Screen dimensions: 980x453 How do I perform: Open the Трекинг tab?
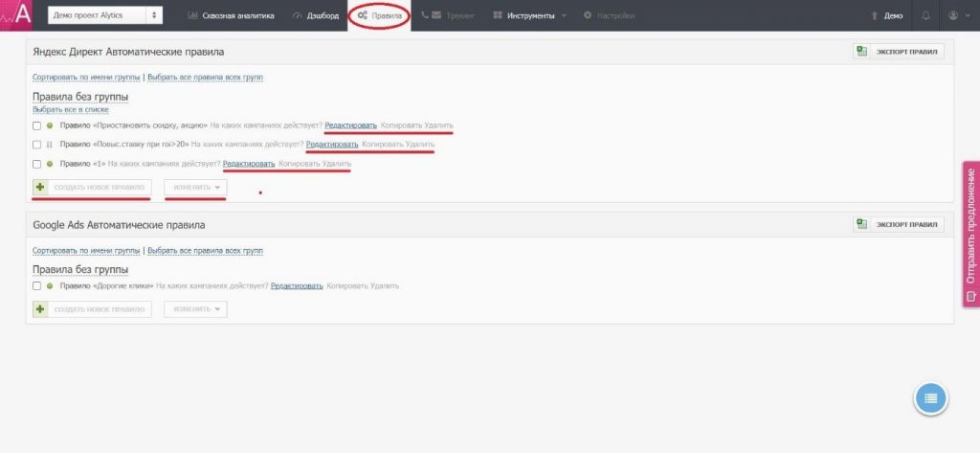coord(448,15)
